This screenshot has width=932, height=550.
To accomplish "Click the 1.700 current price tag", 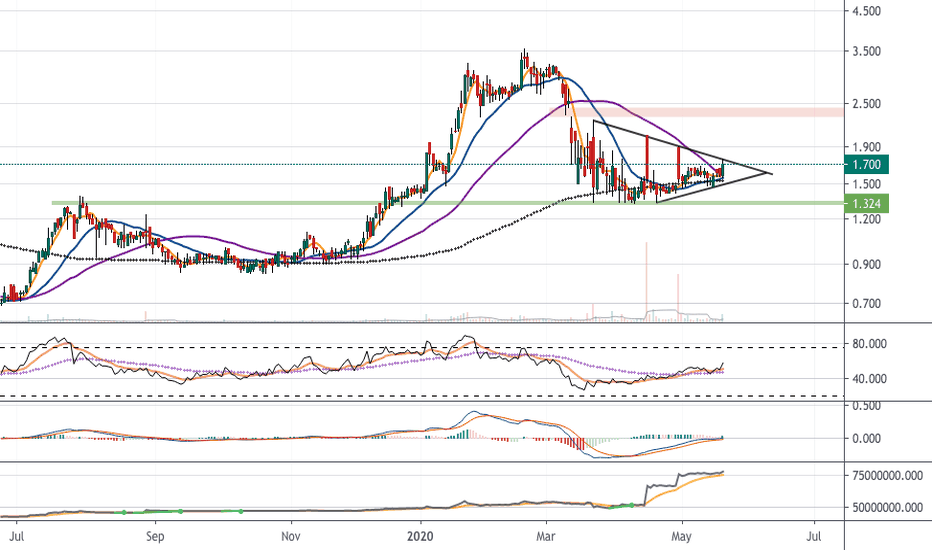I will [x=866, y=165].
